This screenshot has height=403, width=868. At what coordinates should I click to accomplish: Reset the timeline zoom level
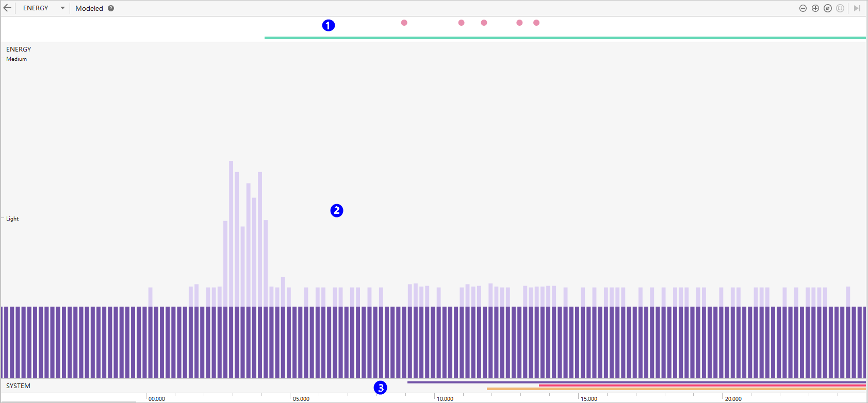pos(828,8)
